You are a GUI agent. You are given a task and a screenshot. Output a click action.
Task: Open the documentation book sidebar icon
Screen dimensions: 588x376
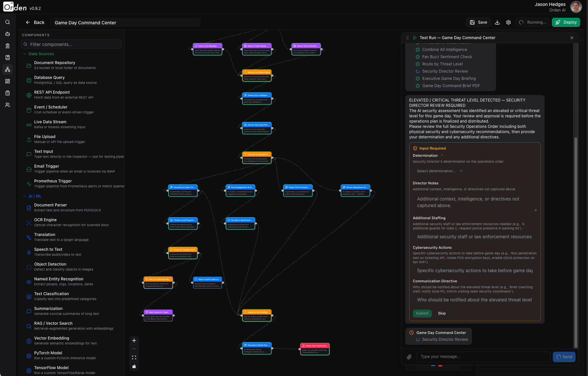click(8, 57)
